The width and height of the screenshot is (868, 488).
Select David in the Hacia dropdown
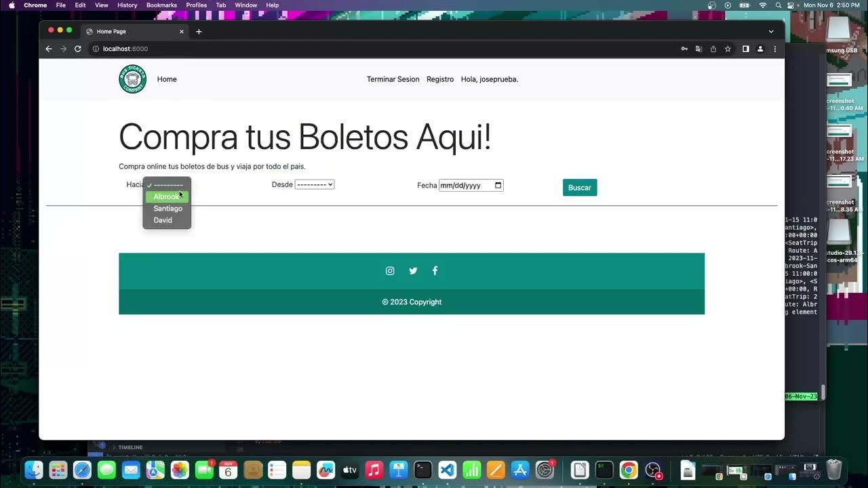167,220
